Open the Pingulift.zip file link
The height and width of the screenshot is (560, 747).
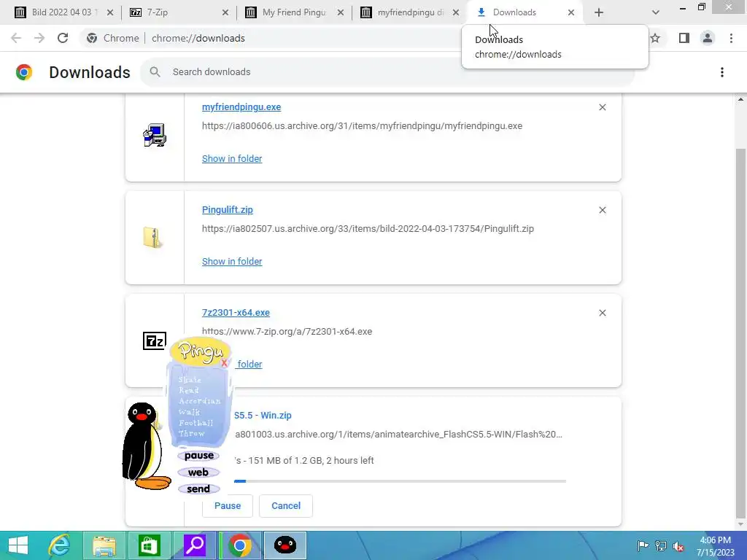pyautogui.click(x=228, y=210)
